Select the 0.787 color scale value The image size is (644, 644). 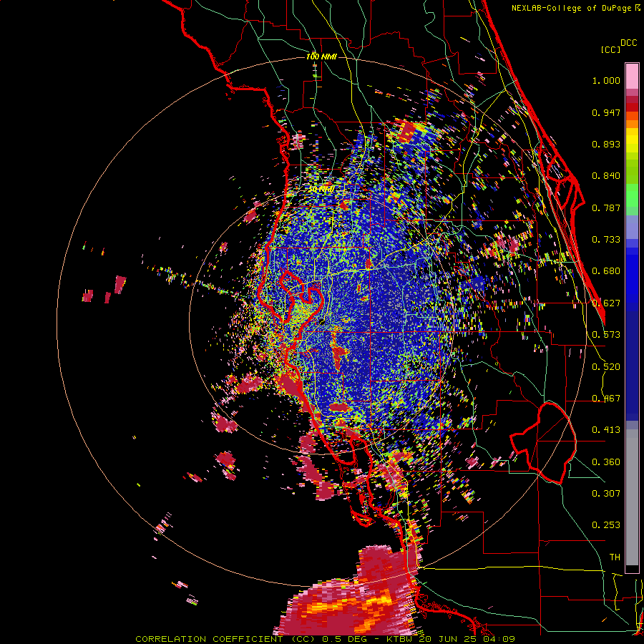(606, 208)
